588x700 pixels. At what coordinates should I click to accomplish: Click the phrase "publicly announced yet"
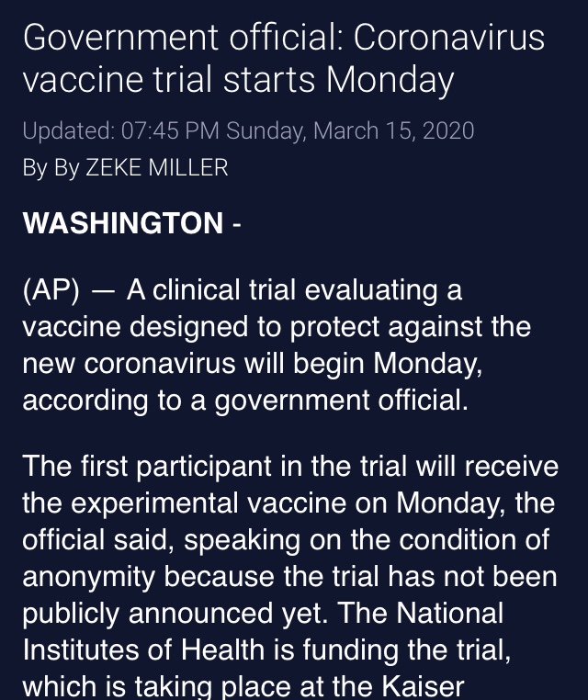173,613
